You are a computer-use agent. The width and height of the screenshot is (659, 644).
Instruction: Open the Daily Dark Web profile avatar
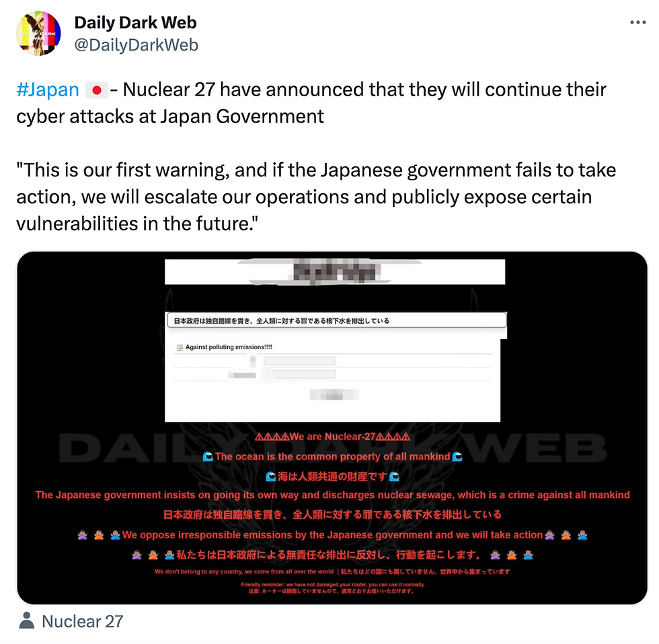pyautogui.click(x=38, y=33)
